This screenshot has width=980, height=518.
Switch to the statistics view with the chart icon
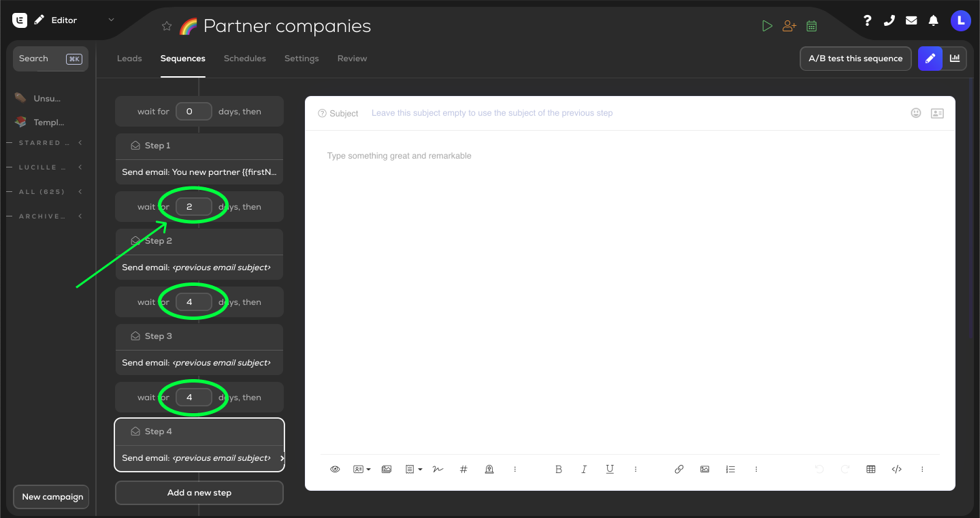(x=954, y=59)
